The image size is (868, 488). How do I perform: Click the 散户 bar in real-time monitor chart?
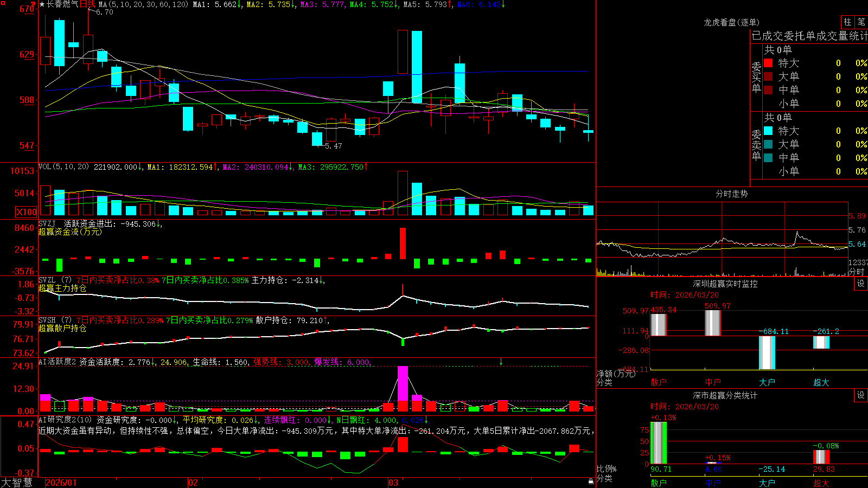pos(658,325)
